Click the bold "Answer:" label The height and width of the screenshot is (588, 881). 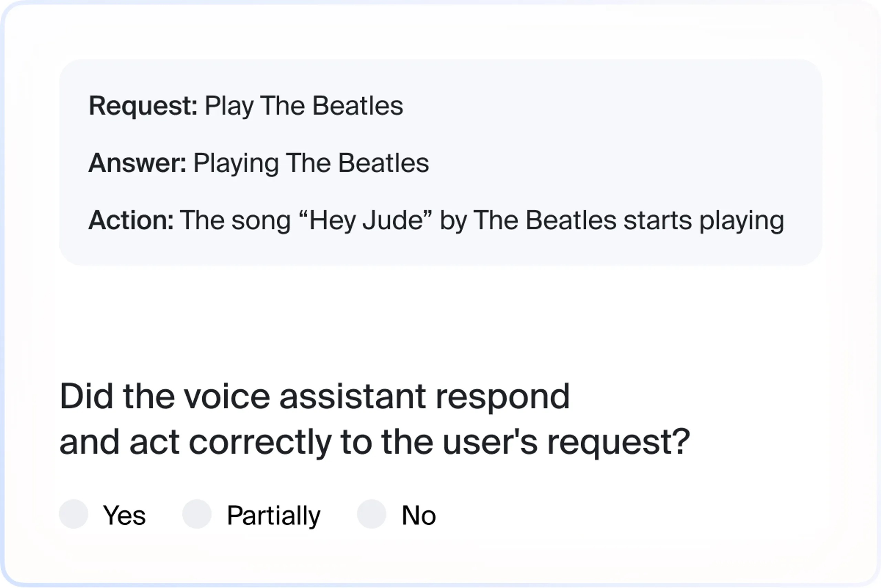click(137, 163)
